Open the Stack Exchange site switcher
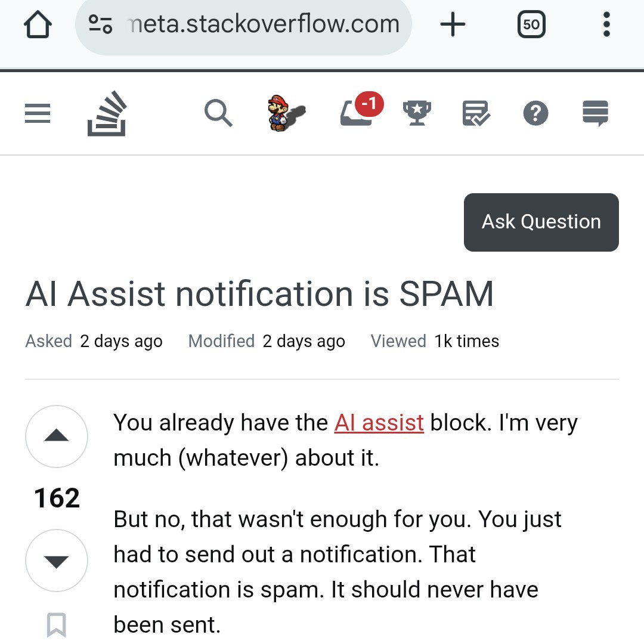 pyautogui.click(x=595, y=113)
